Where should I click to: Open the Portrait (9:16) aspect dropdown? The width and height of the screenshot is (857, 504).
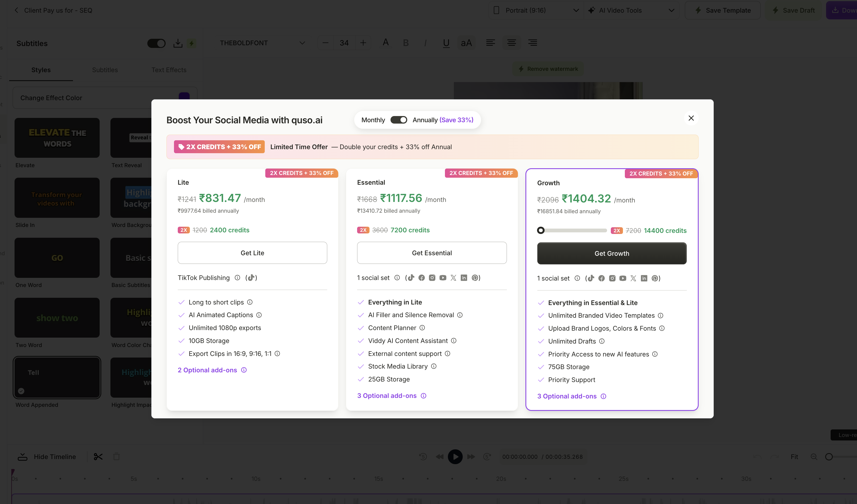[x=536, y=10]
